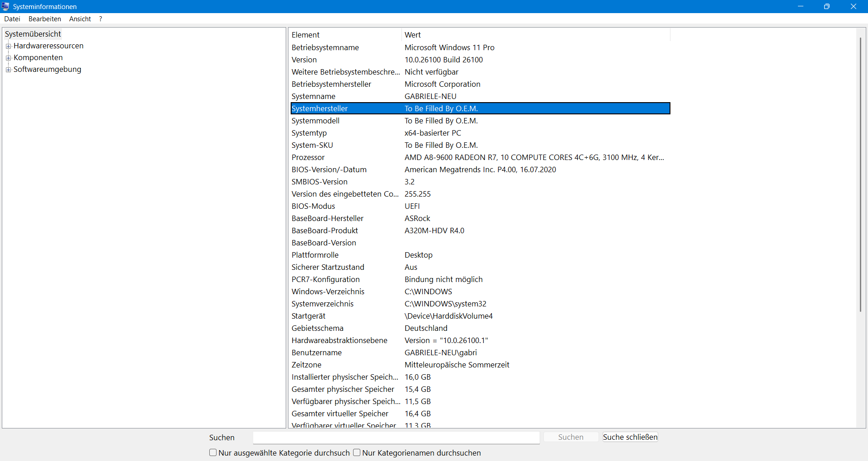Select the Version 10.0.26100 Build 26100 row
868x461 pixels.
coord(480,60)
